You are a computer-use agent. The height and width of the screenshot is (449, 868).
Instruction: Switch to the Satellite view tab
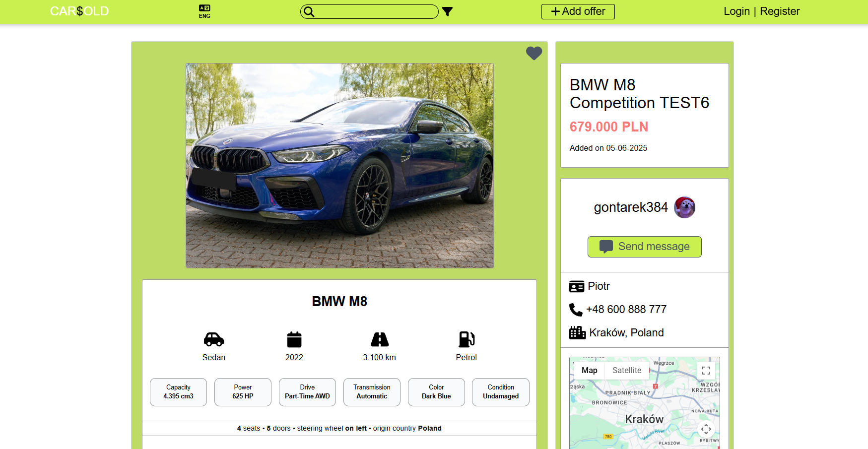(x=627, y=371)
